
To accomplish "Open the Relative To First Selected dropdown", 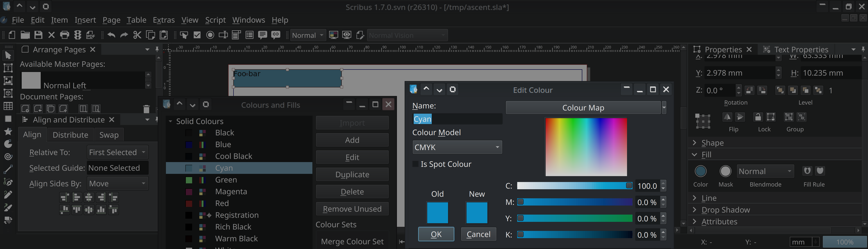I will [117, 152].
